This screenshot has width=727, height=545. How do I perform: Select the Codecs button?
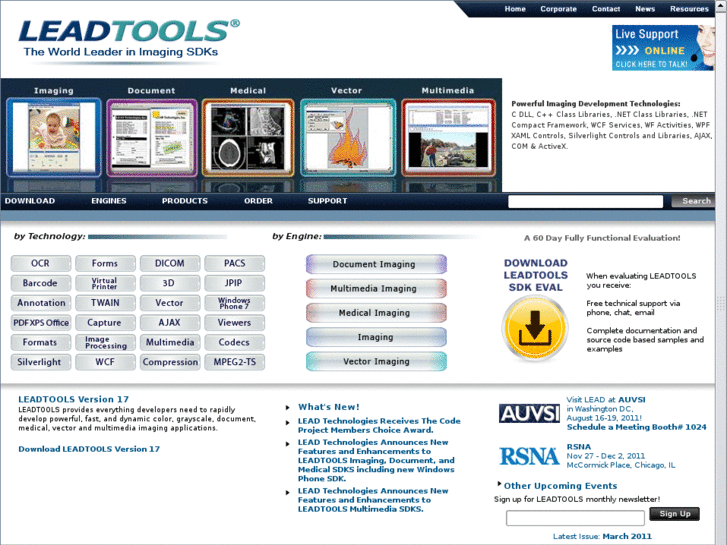coord(235,342)
